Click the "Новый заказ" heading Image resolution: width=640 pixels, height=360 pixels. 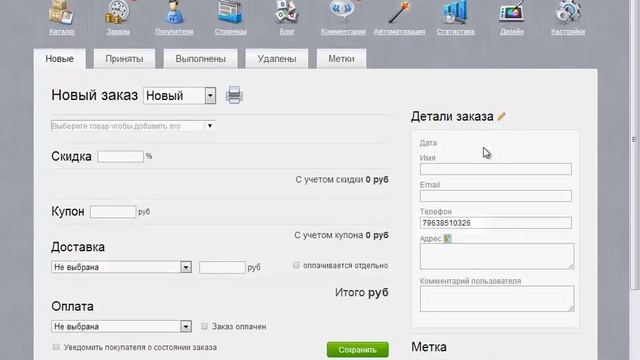pos(94,95)
